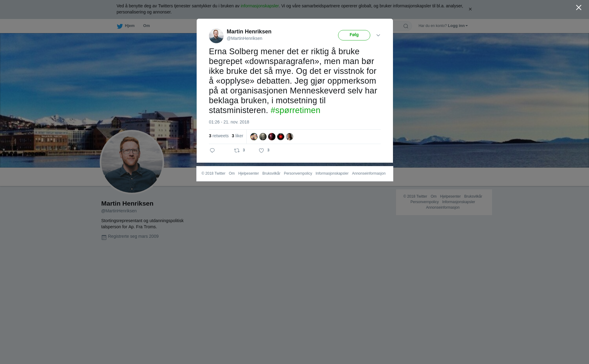Expand the tweet options chevron next to Følg
The width and height of the screenshot is (589, 364).
point(378,36)
